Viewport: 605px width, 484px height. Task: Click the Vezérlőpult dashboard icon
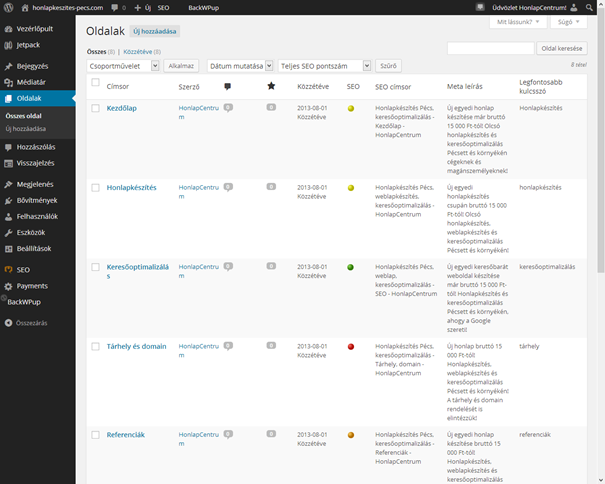point(8,29)
